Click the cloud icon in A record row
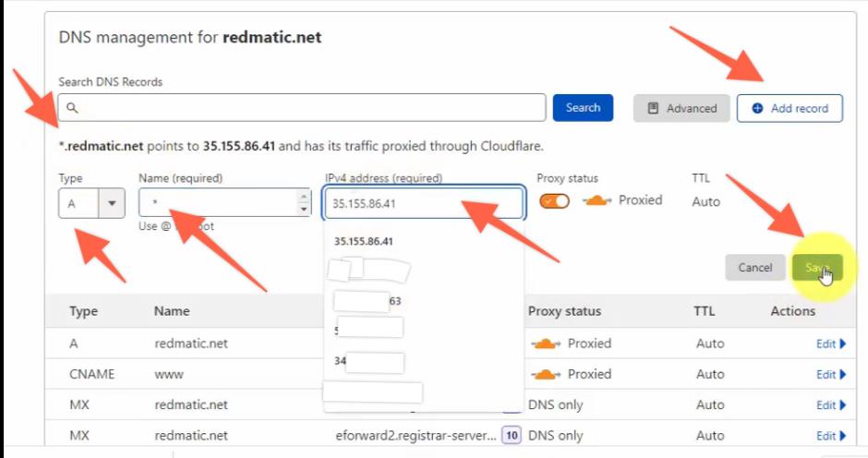The height and width of the screenshot is (458, 868). click(x=545, y=343)
